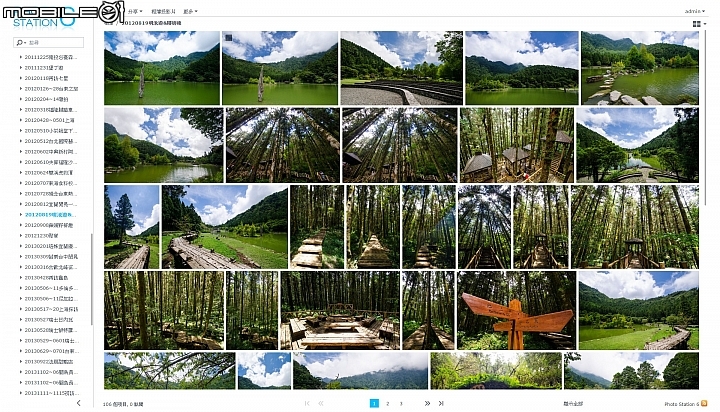Go back one page using the previous arrow
Viewport: 720px width, 412px height.
(x=321, y=403)
